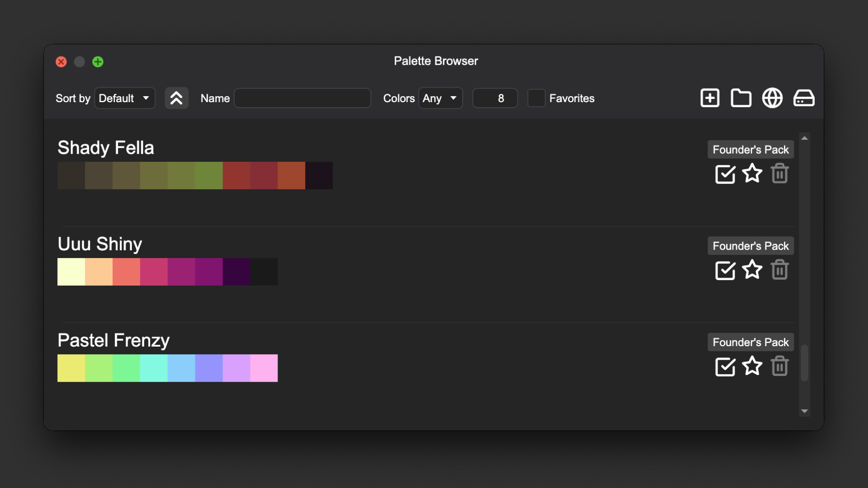The width and height of the screenshot is (868, 488).
Task: Create a new palette
Action: [709, 98]
